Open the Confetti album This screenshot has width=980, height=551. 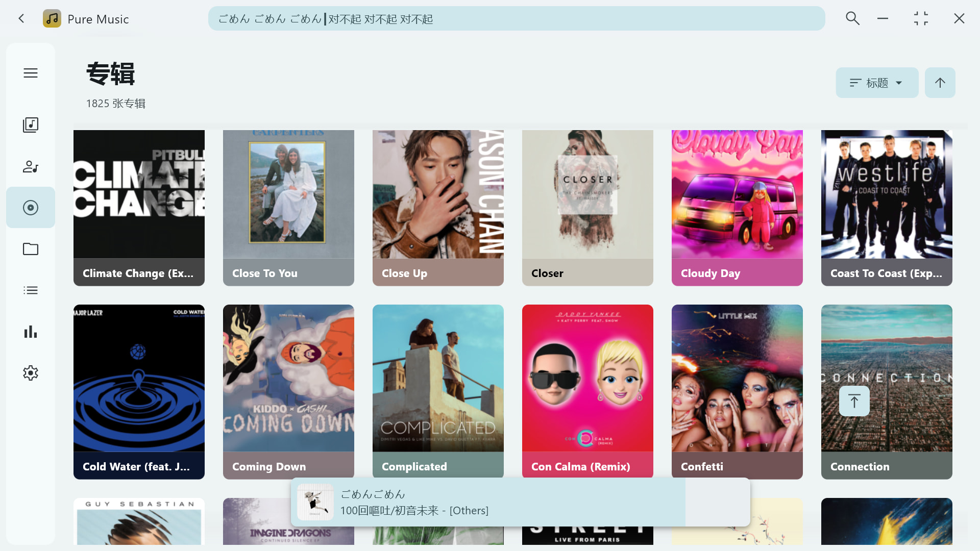coord(737,392)
